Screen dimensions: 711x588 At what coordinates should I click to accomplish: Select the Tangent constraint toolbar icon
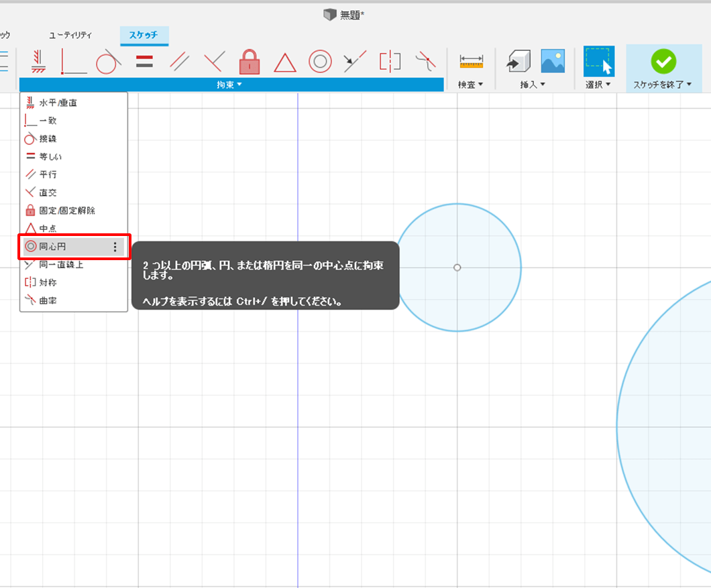[109, 61]
